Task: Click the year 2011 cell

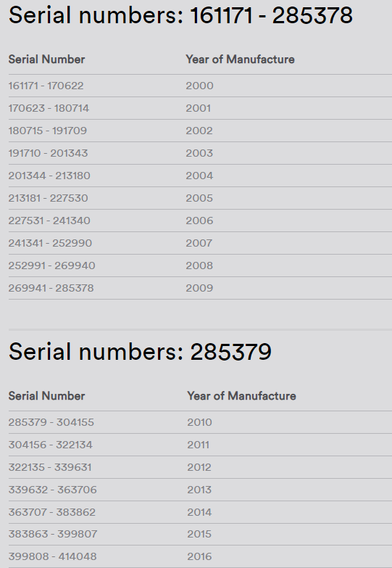Action: tap(198, 445)
